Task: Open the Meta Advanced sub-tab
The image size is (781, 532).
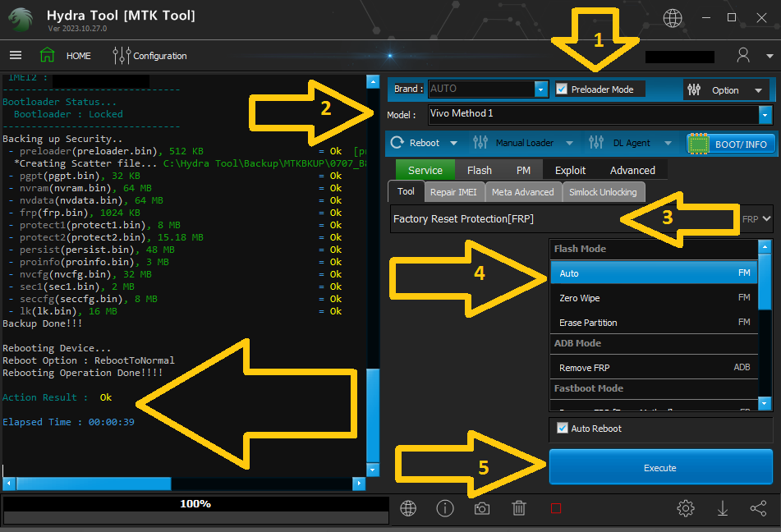Action: [522, 192]
